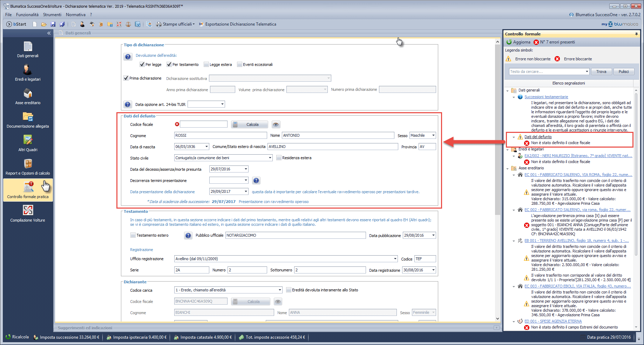Enable Testamento estero checkbox

[133, 235]
